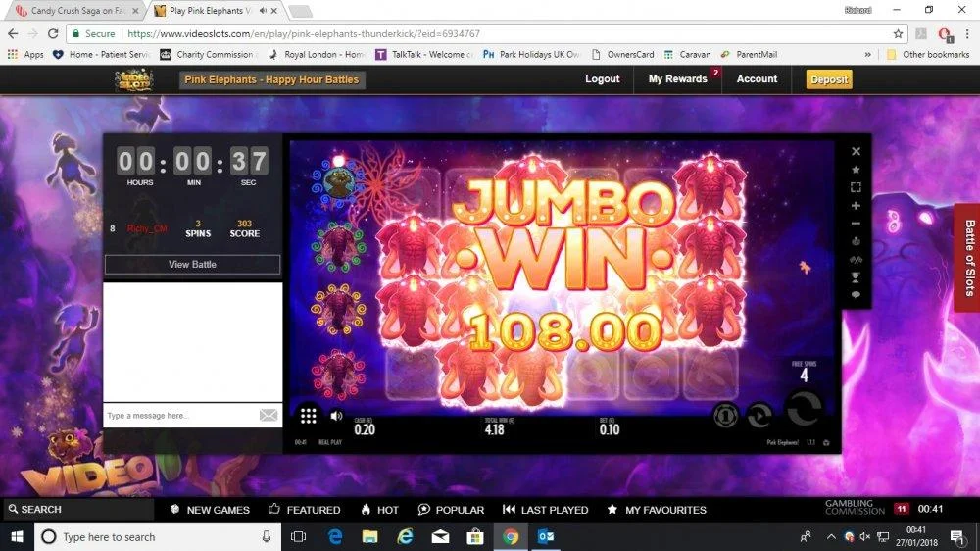Open the Royal London bookmark
Screen dimensions: 980x551
click(x=317, y=54)
